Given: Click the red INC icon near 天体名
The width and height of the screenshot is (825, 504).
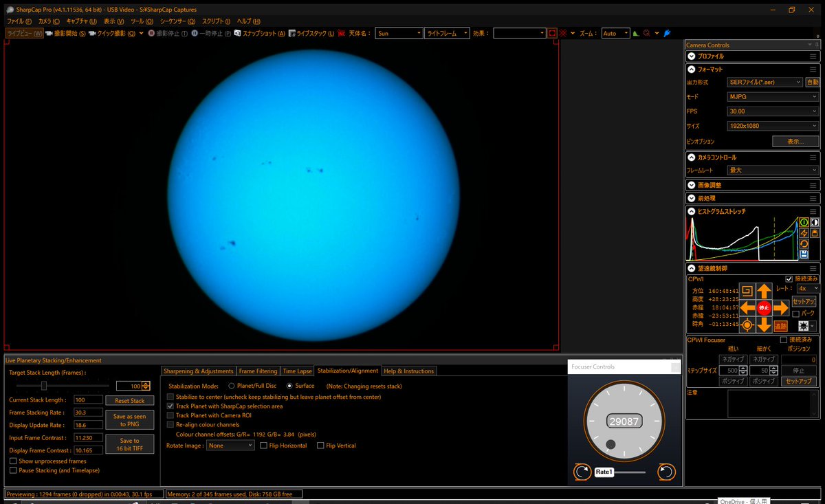Looking at the screenshot, I should pyautogui.click(x=341, y=33).
